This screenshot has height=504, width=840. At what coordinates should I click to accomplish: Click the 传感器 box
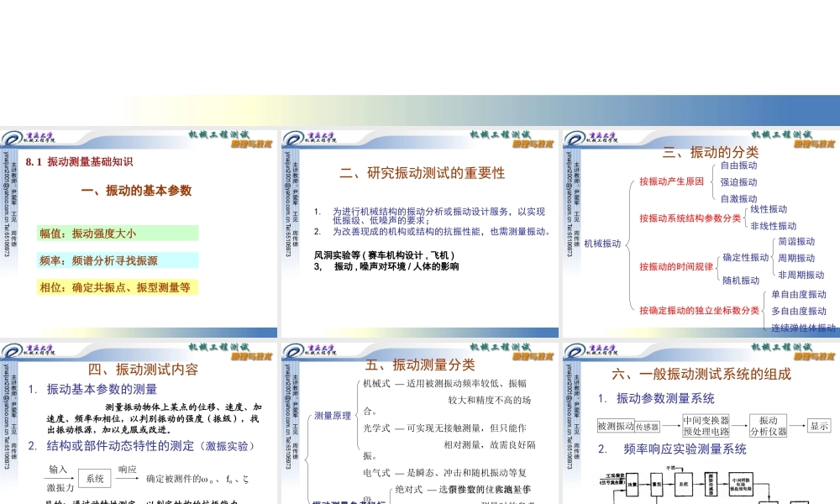click(x=647, y=427)
